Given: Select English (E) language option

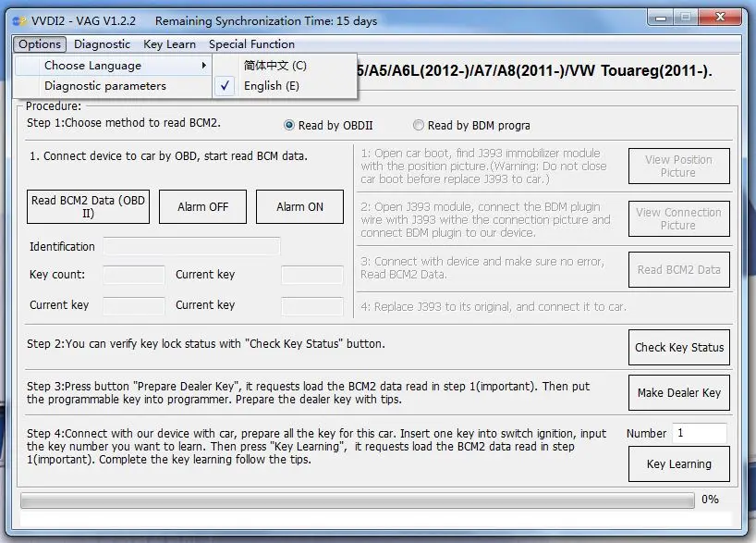Looking at the screenshot, I should click(285, 86).
